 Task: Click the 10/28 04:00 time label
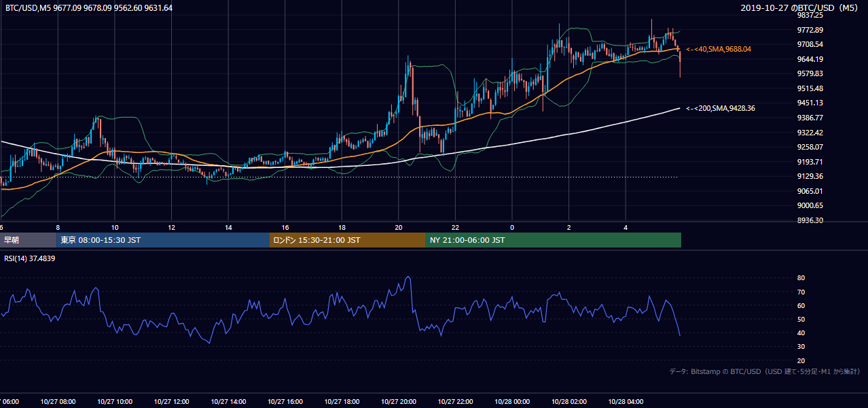click(626, 401)
